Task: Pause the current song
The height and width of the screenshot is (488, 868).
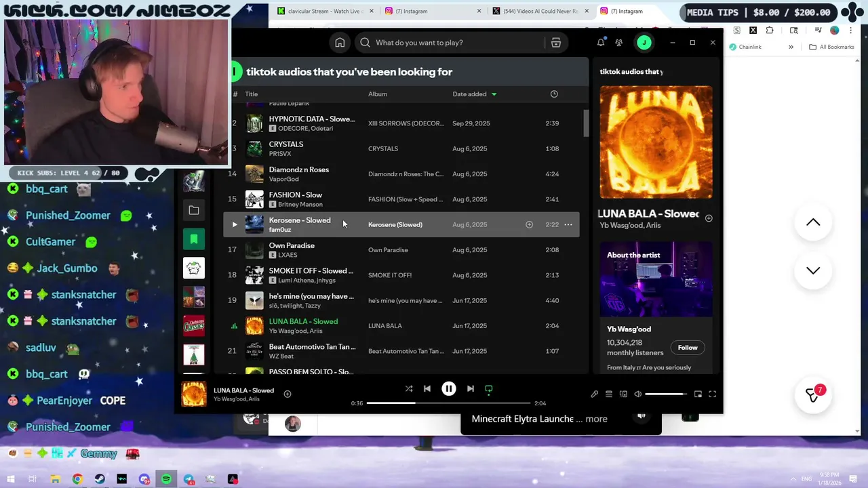Action: tap(449, 389)
